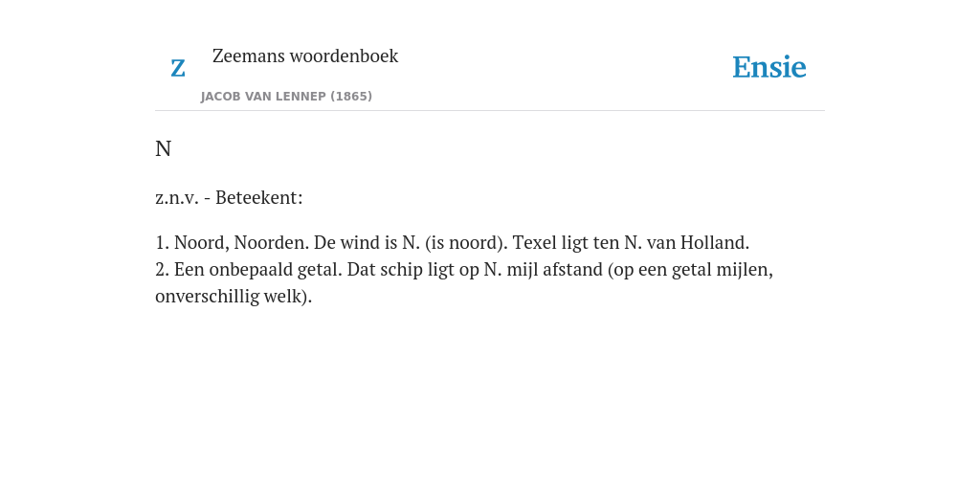Click the entry heading N
The image size is (980, 490).
(x=163, y=148)
